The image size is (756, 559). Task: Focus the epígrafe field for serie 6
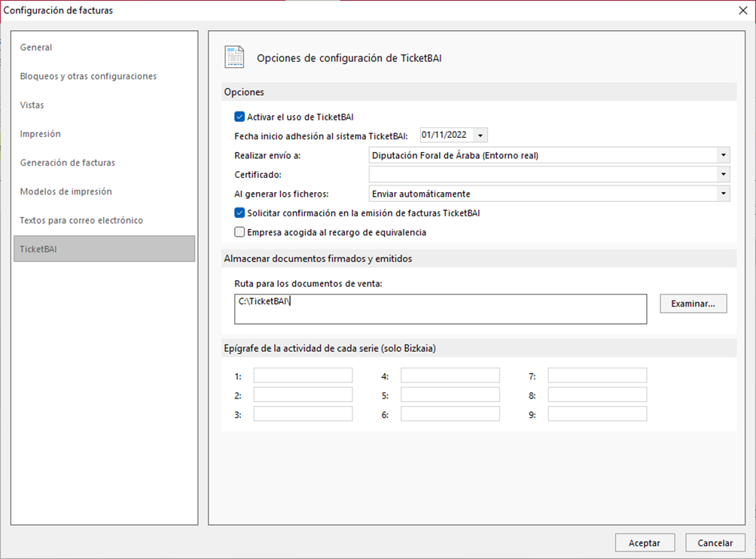(x=450, y=414)
